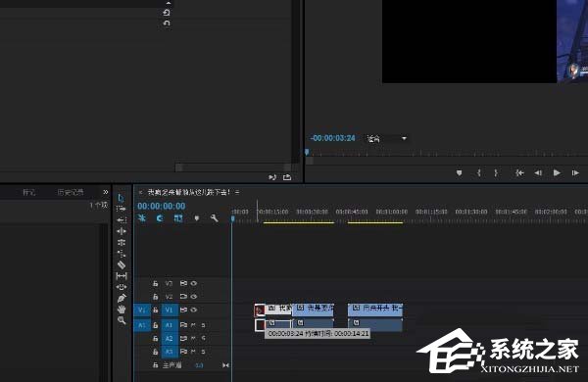Screen dimensions: 588x382
Task: Toggle the lock on track V2
Action: click(155, 297)
